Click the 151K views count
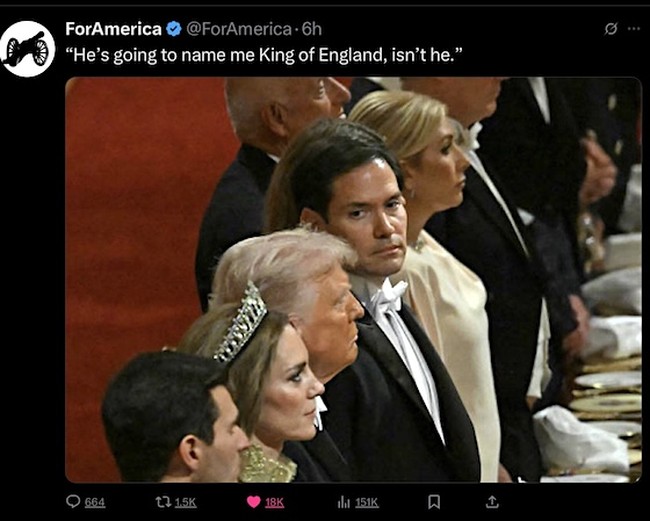The width and height of the screenshot is (650, 521). (x=366, y=502)
